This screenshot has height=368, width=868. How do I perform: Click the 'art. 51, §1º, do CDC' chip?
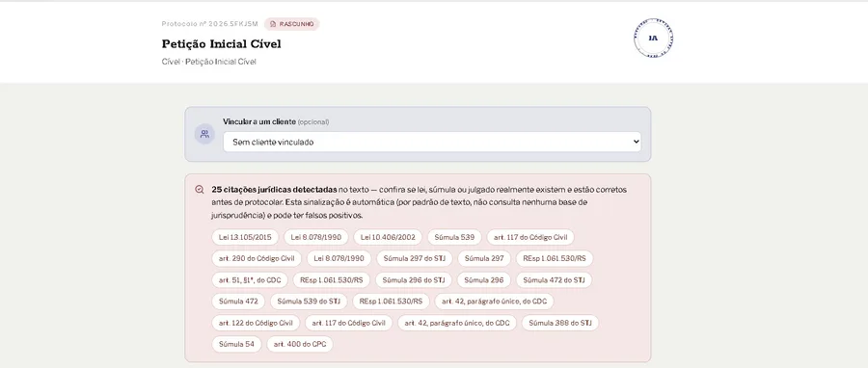click(x=250, y=280)
